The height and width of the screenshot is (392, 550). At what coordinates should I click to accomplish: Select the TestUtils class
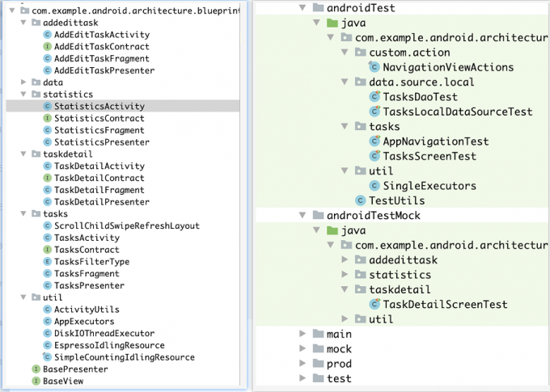click(x=396, y=200)
